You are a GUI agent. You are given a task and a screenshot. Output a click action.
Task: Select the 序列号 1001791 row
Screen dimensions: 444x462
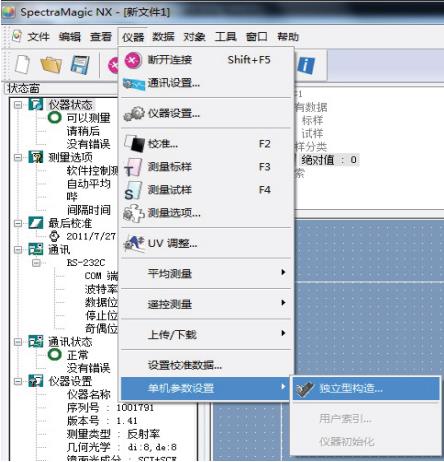coord(110,408)
